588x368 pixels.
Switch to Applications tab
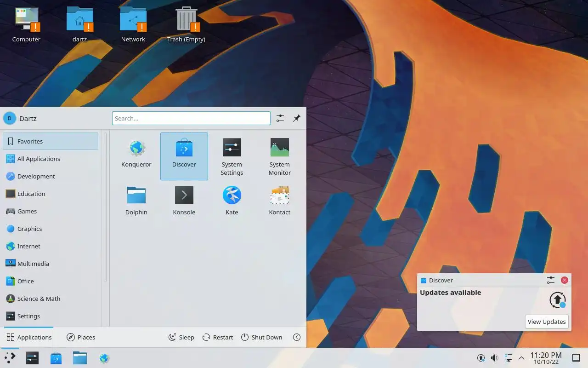tap(29, 337)
